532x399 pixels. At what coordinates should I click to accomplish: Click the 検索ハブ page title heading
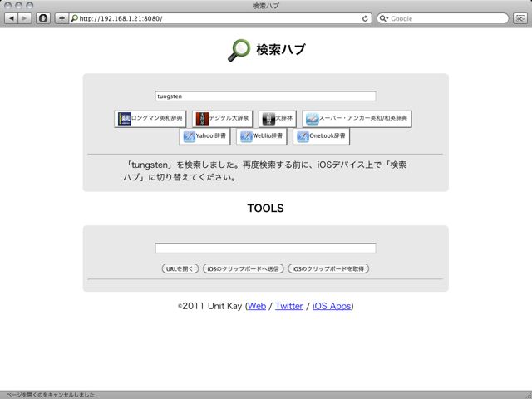(x=281, y=50)
